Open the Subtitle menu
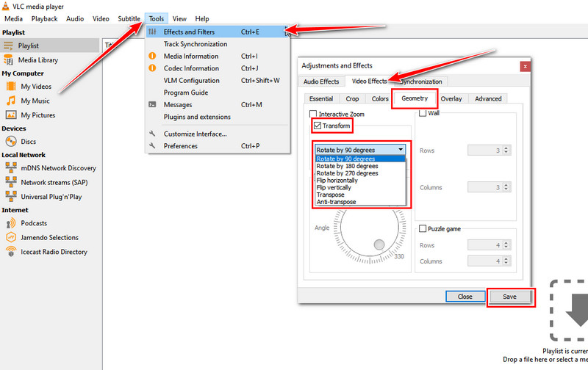This screenshot has height=370, width=588. pyautogui.click(x=129, y=19)
